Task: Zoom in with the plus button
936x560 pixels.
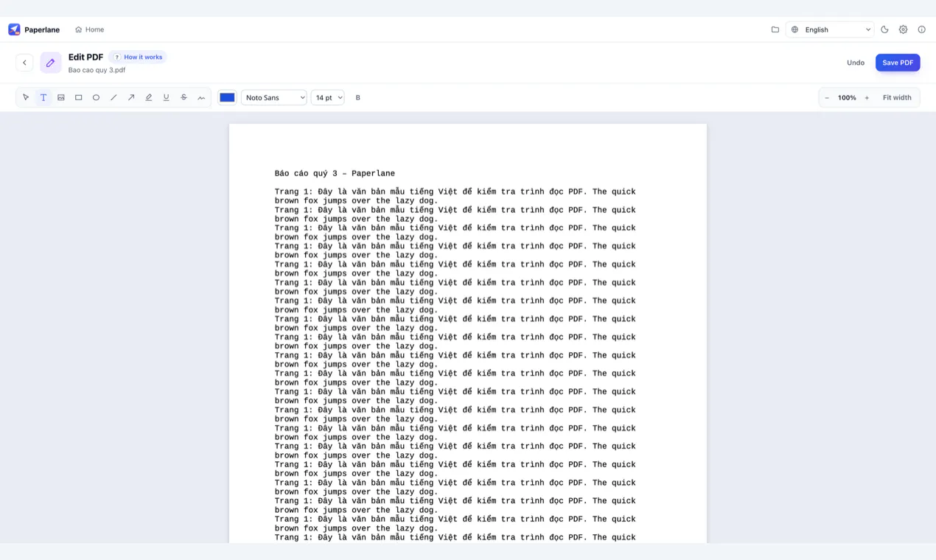Action: coord(867,97)
